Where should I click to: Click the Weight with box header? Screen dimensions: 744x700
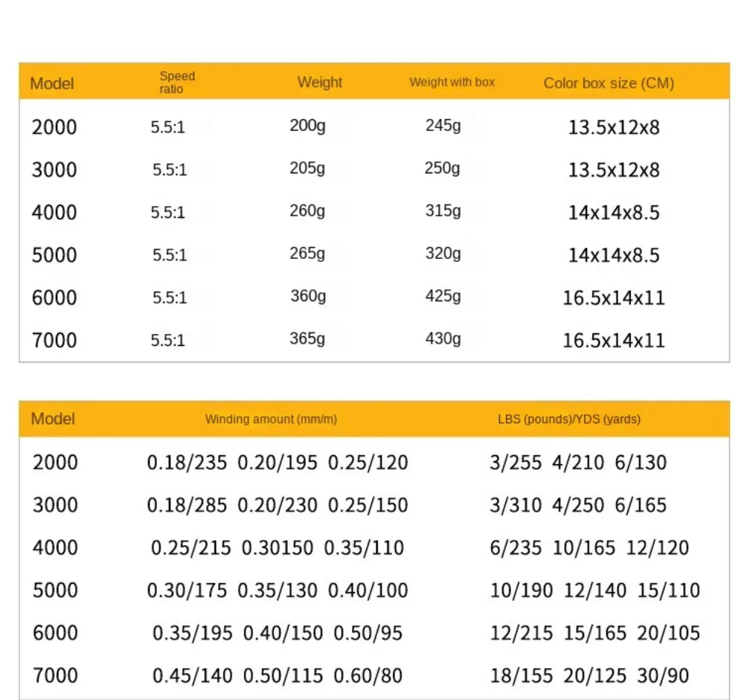click(452, 82)
